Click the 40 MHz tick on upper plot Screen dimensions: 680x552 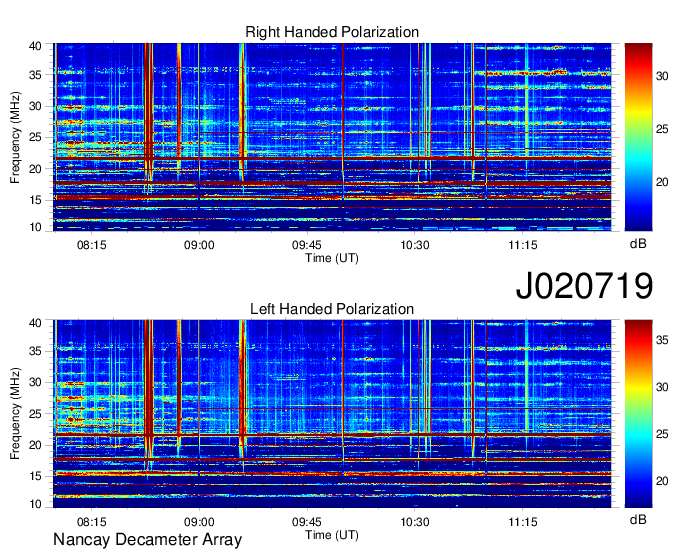(x=35, y=46)
